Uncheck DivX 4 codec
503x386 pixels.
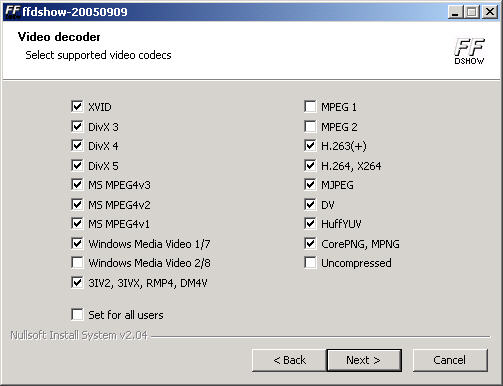click(x=77, y=146)
